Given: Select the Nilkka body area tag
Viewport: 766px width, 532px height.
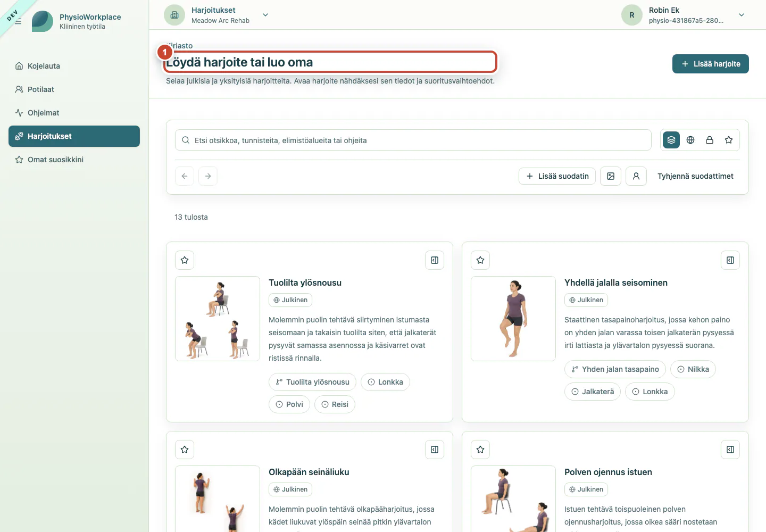Looking at the screenshot, I should pyautogui.click(x=693, y=369).
